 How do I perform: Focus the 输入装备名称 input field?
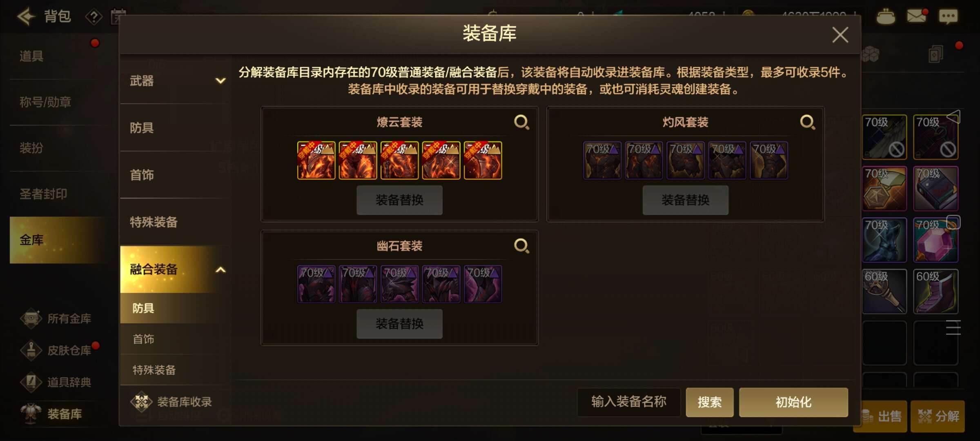[x=629, y=402]
